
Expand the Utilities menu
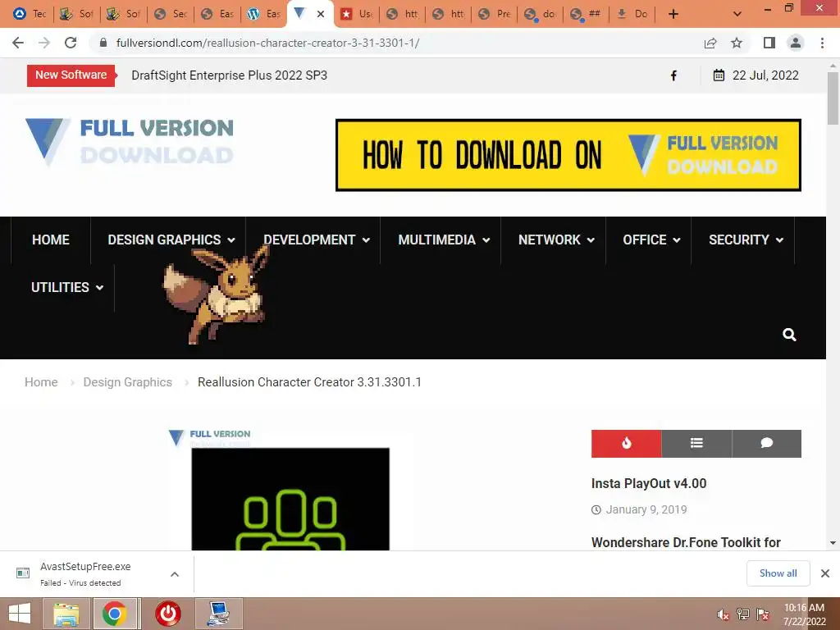click(67, 287)
